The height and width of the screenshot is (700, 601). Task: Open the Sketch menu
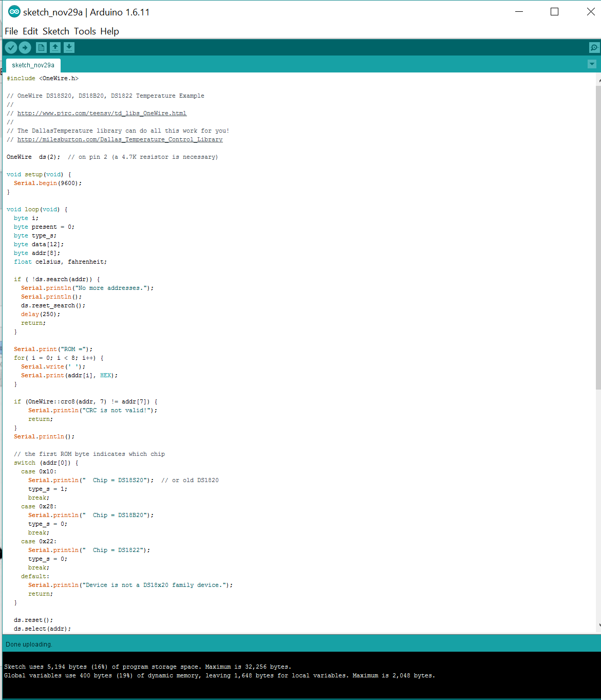point(55,31)
